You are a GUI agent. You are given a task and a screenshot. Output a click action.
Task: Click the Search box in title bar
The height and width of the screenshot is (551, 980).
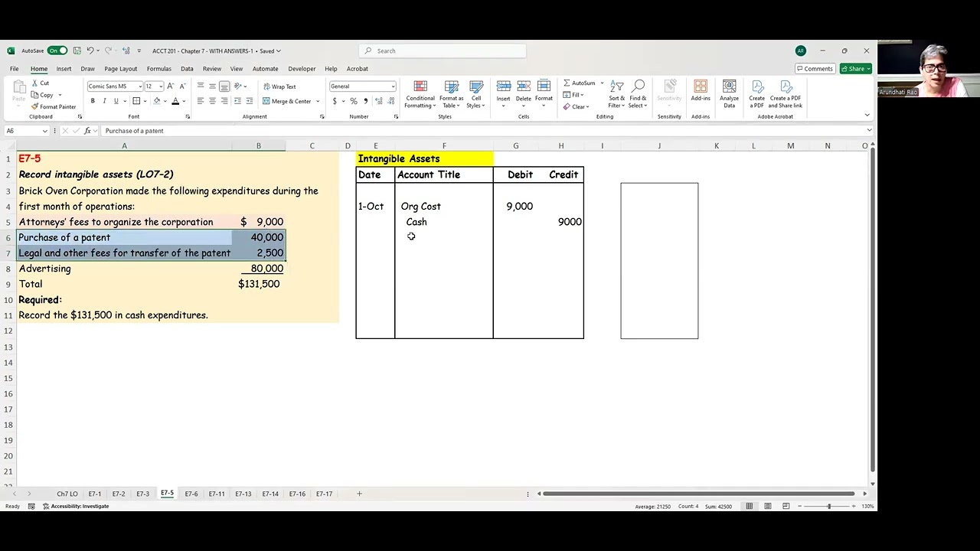click(x=443, y=51)
